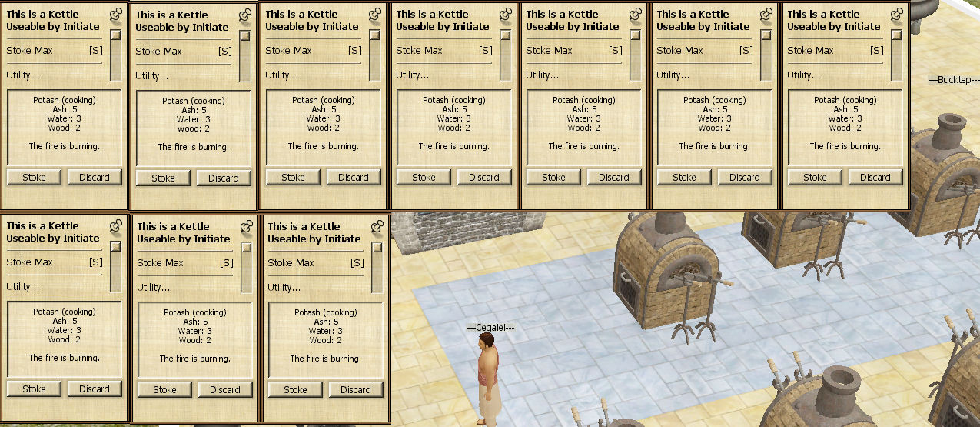Click scrollbar thumb in sixth top-row kettle window
This screenshot has height=427, width=980.
[766, 35]
